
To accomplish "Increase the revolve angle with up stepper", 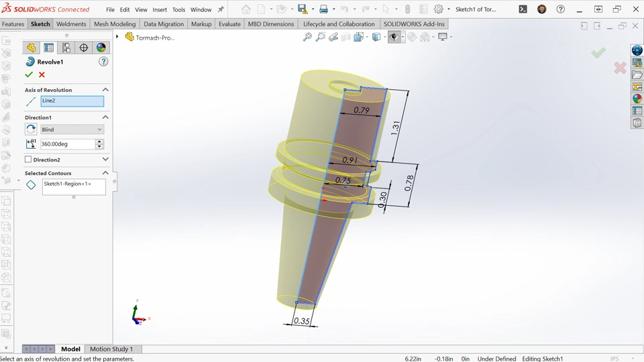I will click(99, 141).
